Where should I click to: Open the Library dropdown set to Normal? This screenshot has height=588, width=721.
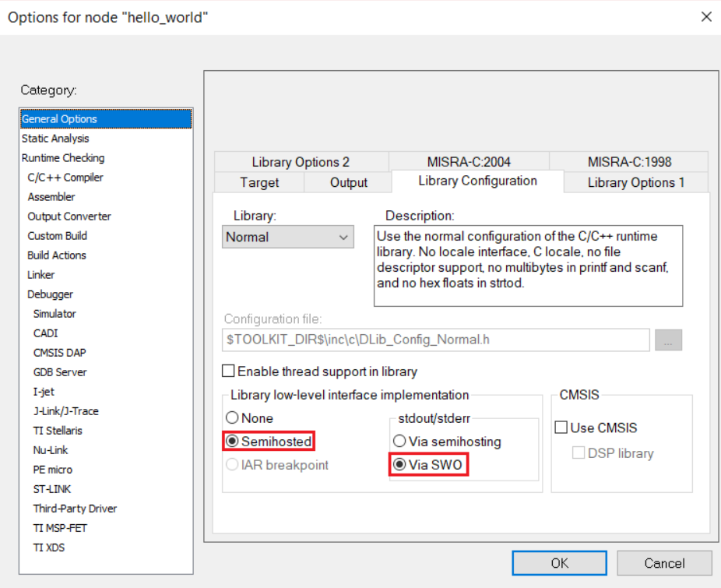pos(287,238)
